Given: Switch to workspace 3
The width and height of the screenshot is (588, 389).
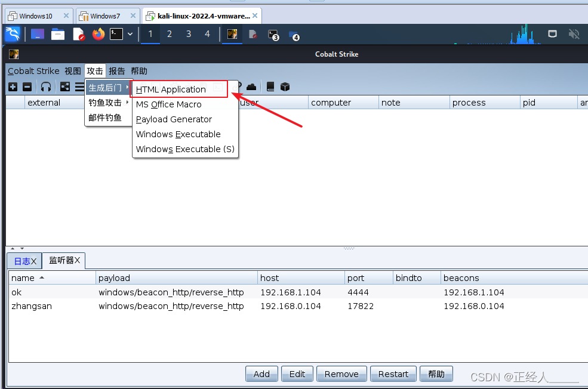Looking at the screenshot, I should tap(189, 34).
